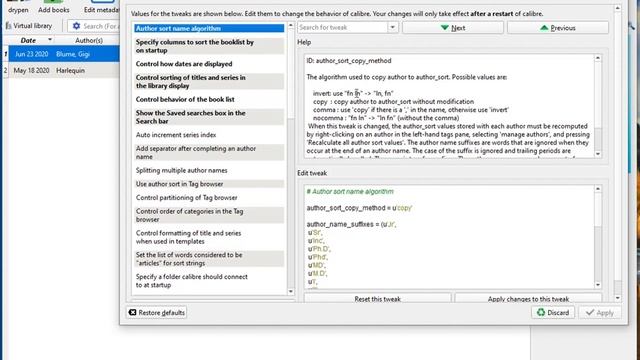
Task: Select Auto increment series index tweak
Action: tap(209, 135)
